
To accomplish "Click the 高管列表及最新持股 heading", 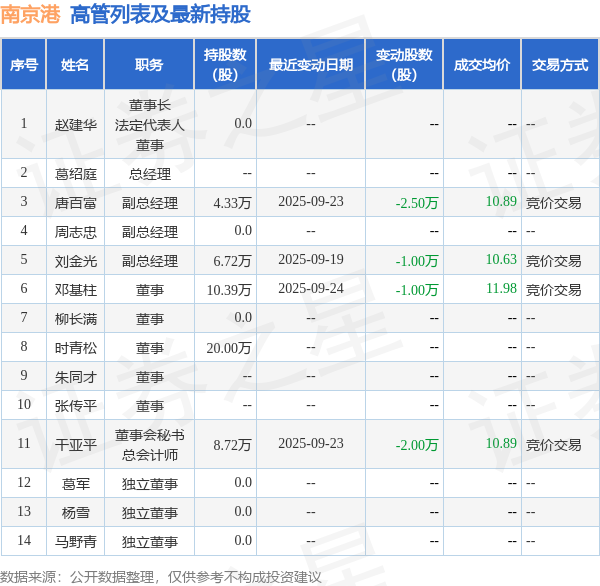I will click(x=160, y=15).
